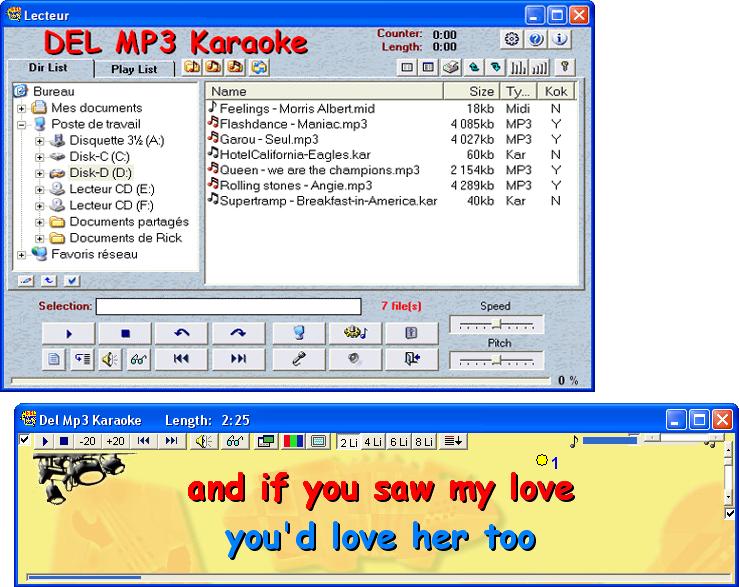
Task: Expand Disk-C (C:) node
Action: coord(40,157)
